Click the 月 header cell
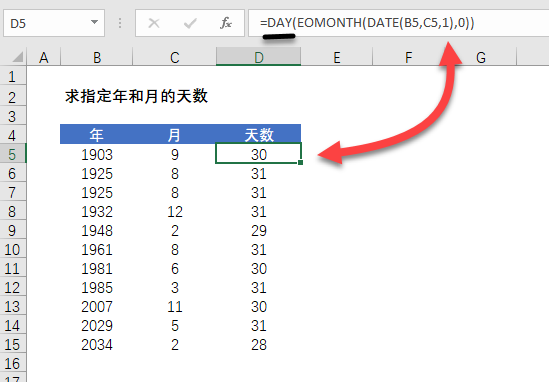 tap(174, 134)
